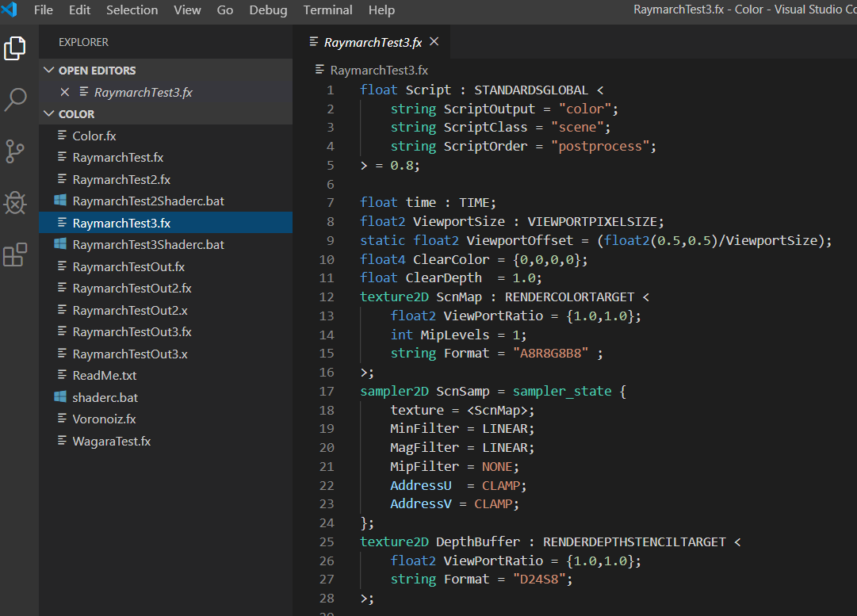The image size is (857, 616).
Task: Open the Explorer view in activity bar
Action: click(15, 48)
